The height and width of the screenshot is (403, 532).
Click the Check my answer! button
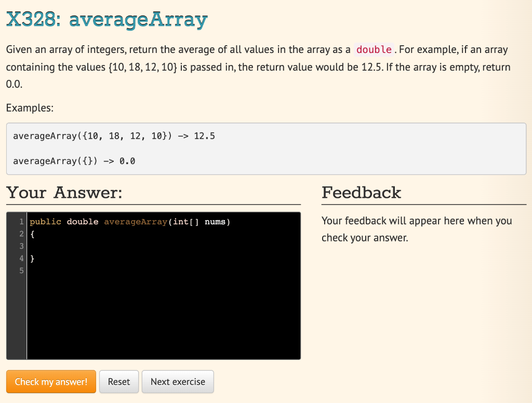(50, 381)
